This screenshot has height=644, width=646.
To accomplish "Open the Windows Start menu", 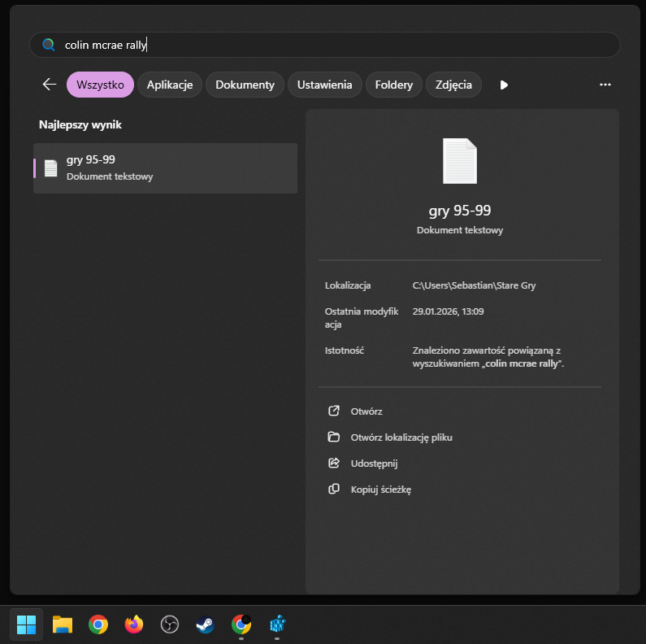I will (x=27, y=624).
